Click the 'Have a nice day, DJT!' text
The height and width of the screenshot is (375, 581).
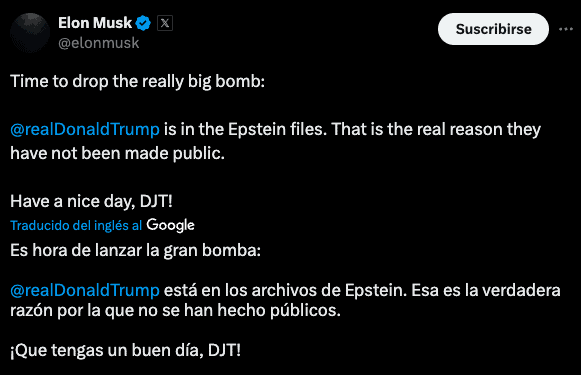92,202
